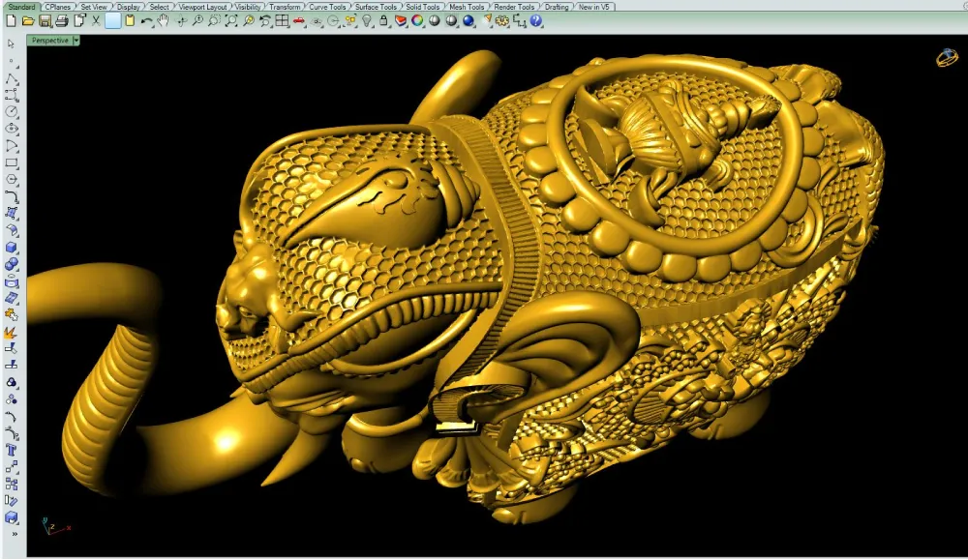
Task: Open Options with the gear icon
Action: coord(504,20)
